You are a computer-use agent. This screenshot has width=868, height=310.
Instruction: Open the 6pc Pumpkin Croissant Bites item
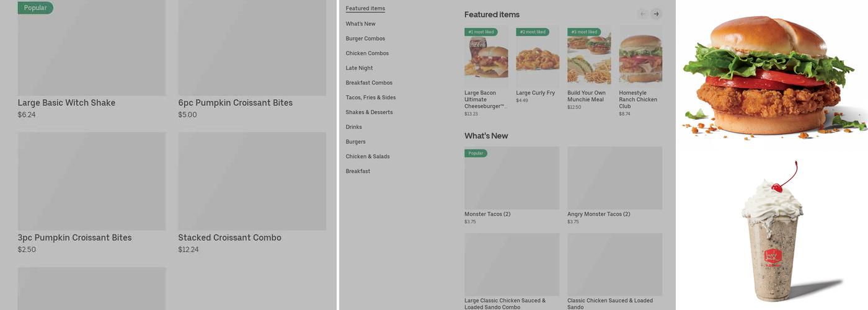coord(252,50)
